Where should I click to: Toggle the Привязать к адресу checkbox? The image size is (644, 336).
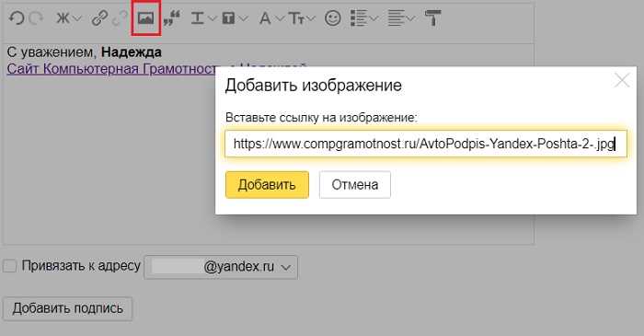coord(9,266)
